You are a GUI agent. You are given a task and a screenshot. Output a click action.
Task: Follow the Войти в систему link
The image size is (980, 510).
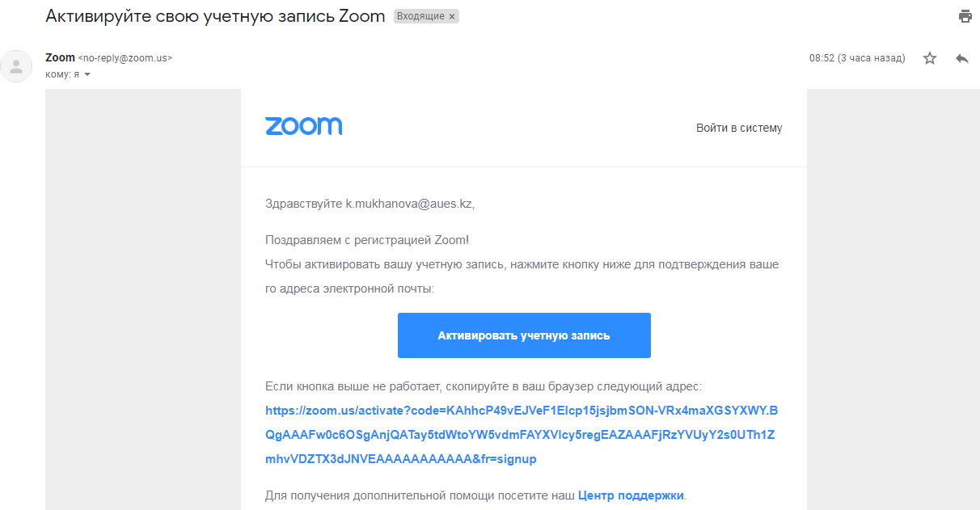point(739,128)
